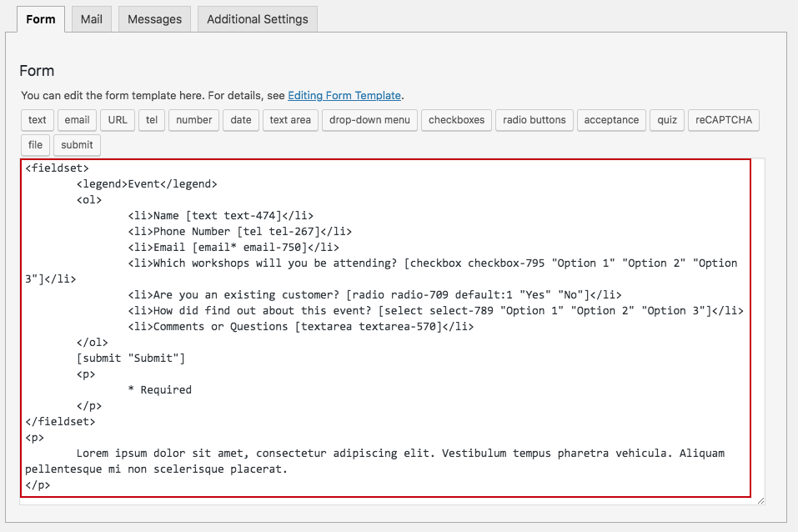The height and width of the screenshot is (532, 798).
Task: Insert a file upload tag
Action: click(35, 145)
